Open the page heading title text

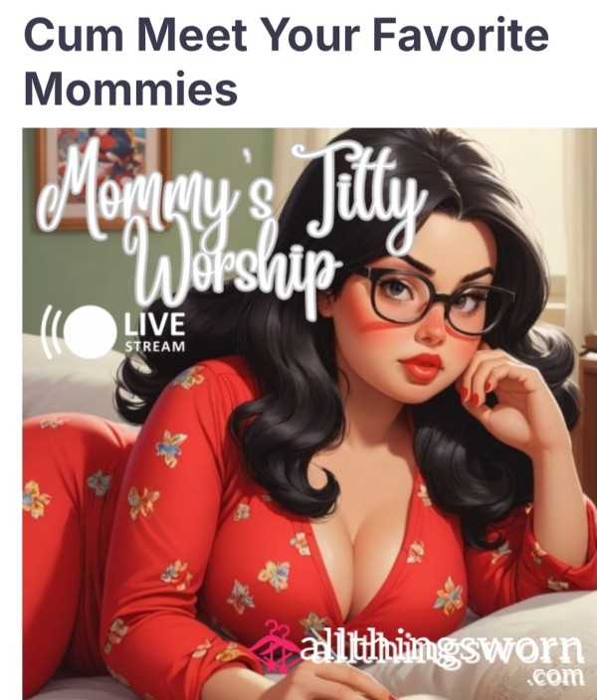point(286,62)
